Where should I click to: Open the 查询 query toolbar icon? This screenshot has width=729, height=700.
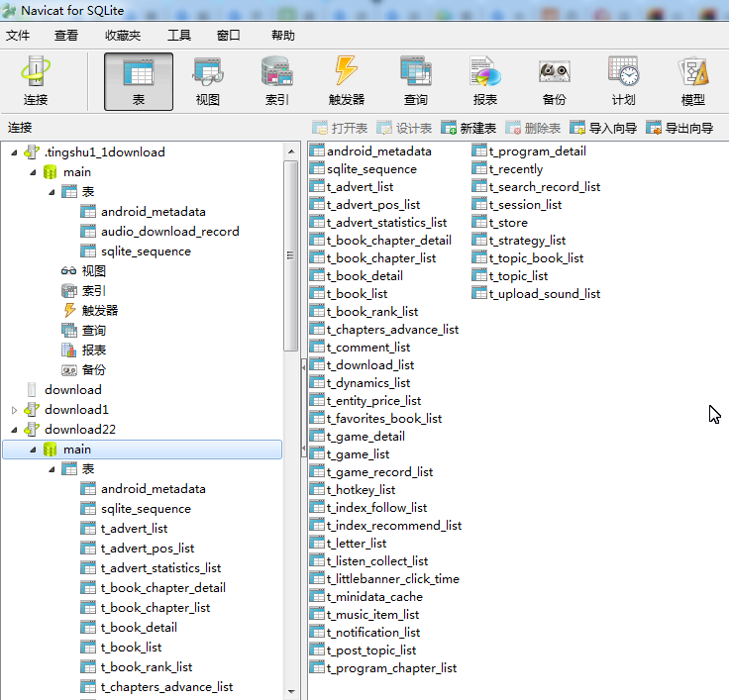tap(415, 81)
